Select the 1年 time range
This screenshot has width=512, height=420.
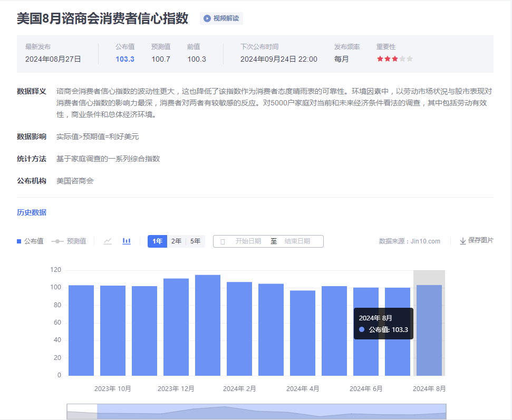157,241
